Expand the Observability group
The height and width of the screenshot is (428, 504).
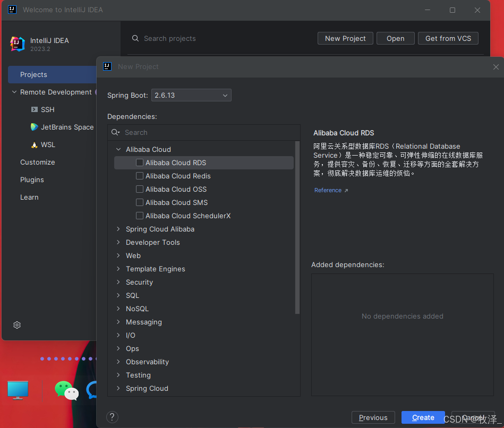[118, 362]
